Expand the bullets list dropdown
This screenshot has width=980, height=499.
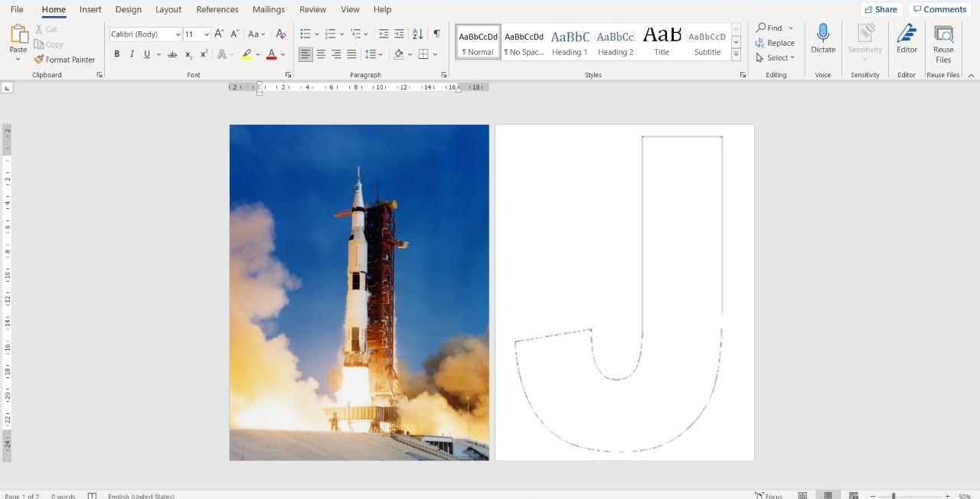coord(318,34)
